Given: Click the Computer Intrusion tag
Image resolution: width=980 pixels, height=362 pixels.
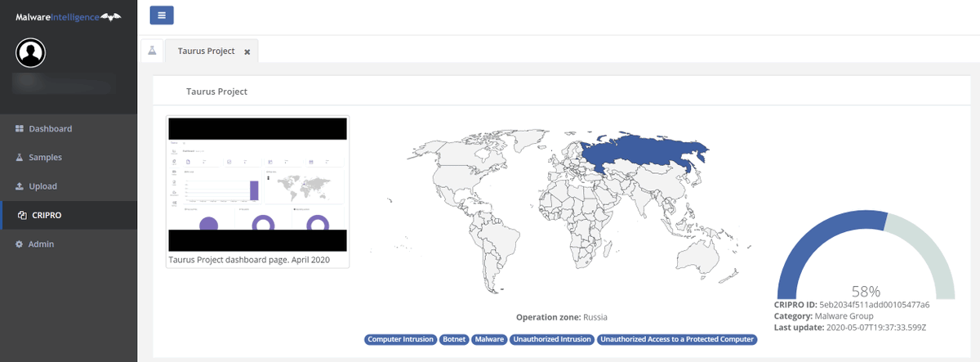Looking at the screenshot, I should click(401, 338).
